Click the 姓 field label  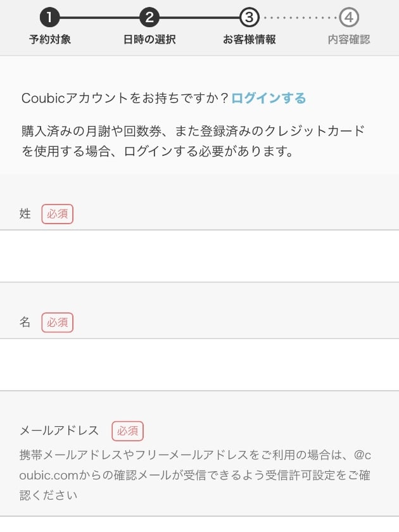[x=25, y=214]
